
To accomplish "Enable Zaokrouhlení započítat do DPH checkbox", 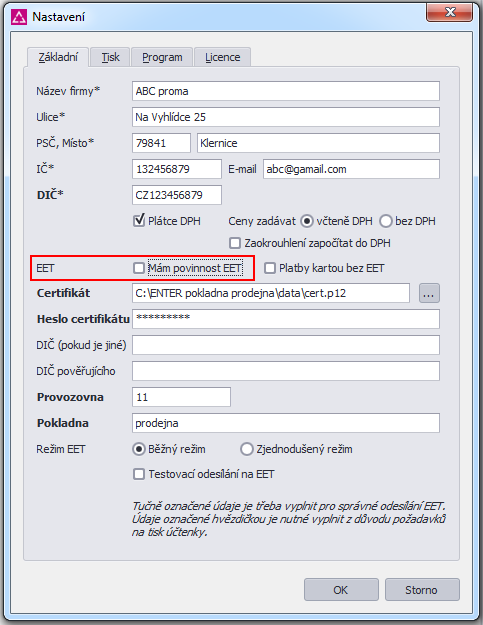I will pos(235,243).
